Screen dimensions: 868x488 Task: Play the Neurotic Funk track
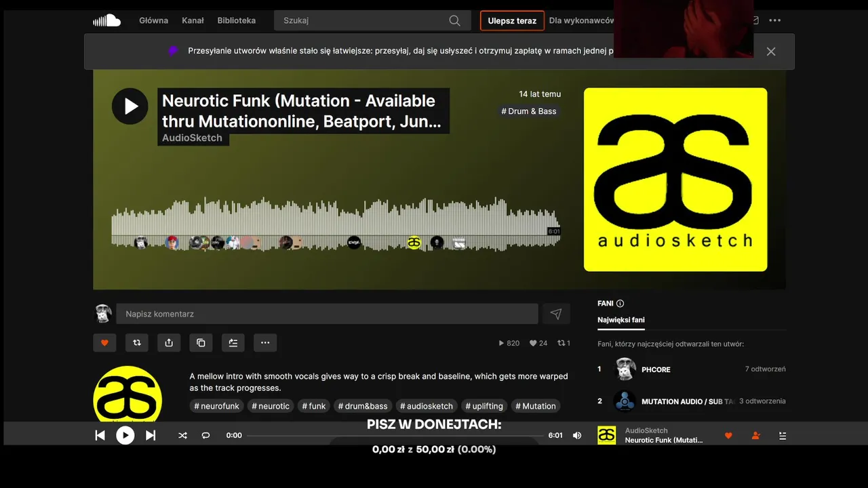point(130,106)
